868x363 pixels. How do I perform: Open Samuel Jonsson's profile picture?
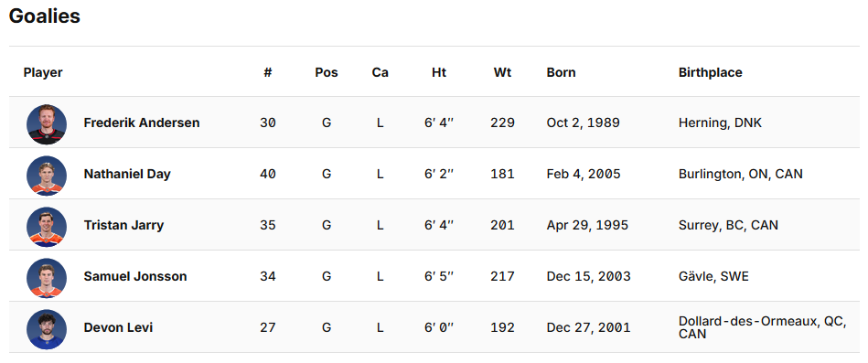(47, 278)
